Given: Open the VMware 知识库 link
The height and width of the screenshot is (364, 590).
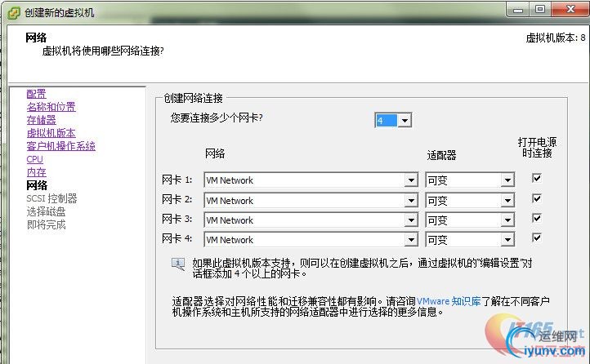Looking at the screenshot, I should pos(449,301).
